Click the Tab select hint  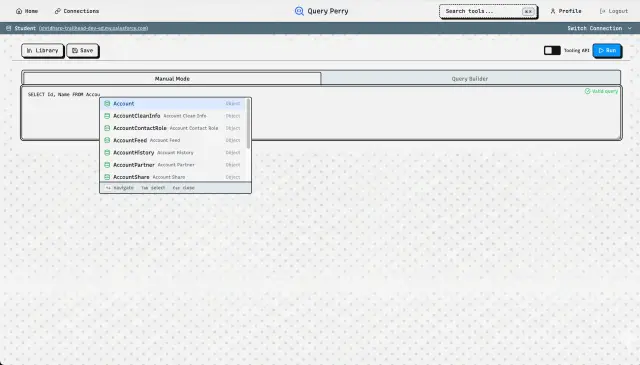coord(153,188)
